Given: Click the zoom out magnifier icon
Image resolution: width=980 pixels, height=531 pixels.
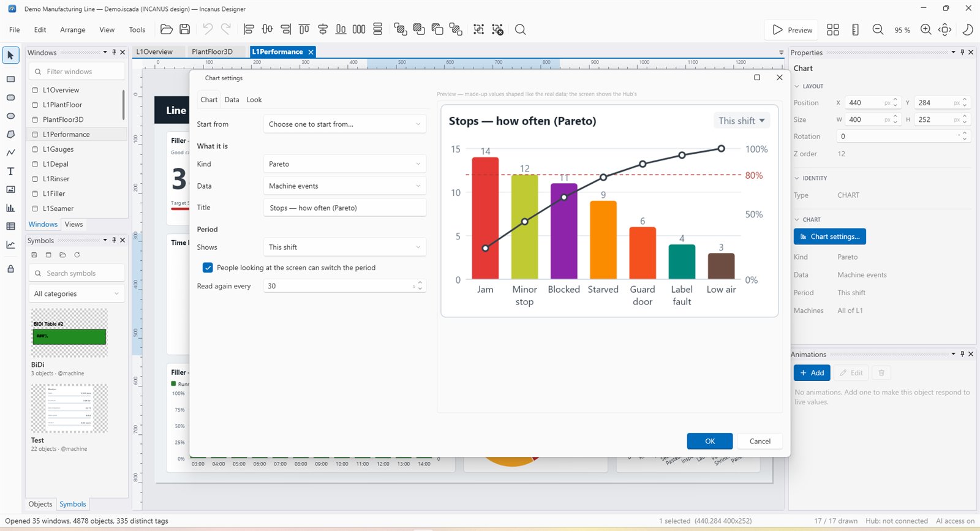Looking at the screenshot, I should (878, 29).
